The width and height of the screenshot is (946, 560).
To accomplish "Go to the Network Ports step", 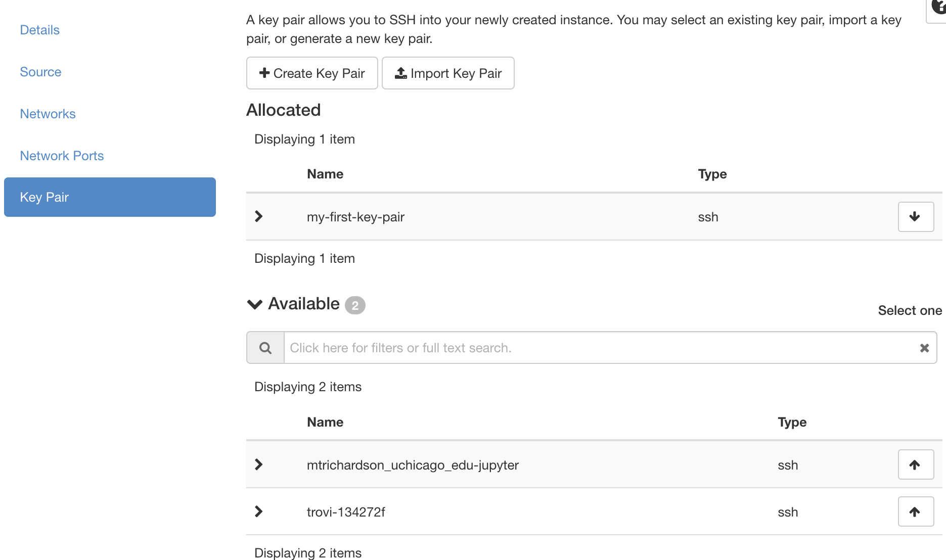I will pyautogui.click(x=62, y=156).
